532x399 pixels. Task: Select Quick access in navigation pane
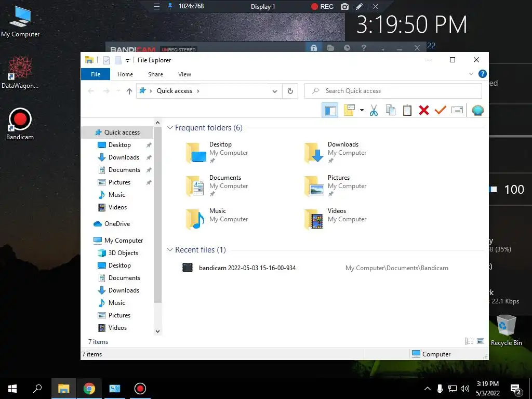[117, 132]
